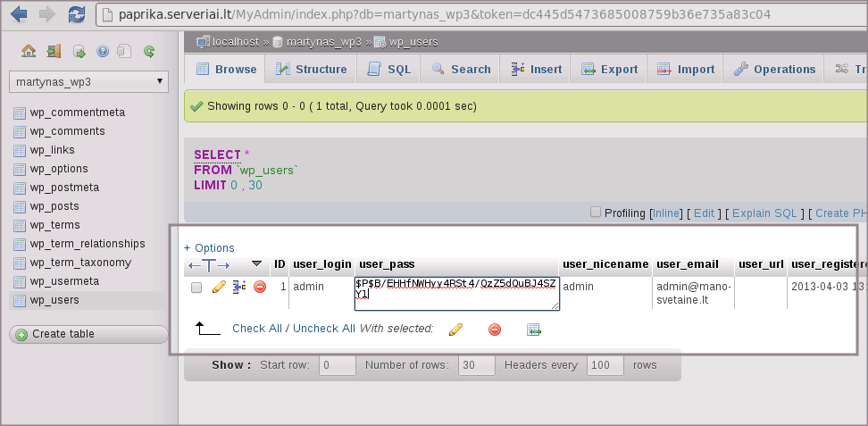Expand the + Options link
This screenshot has height=426, width=868.
209,247
